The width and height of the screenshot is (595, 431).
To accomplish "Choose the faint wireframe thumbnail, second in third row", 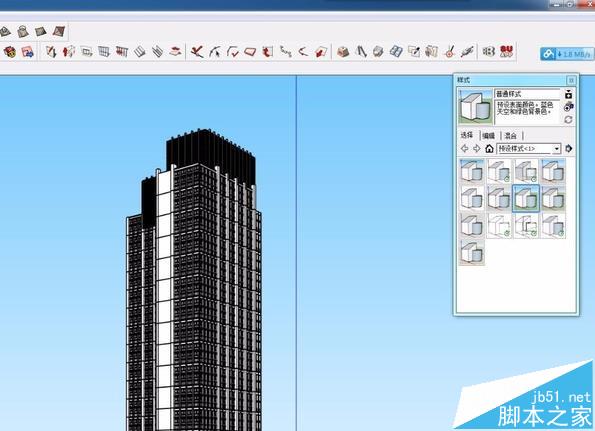I will 499,225.
